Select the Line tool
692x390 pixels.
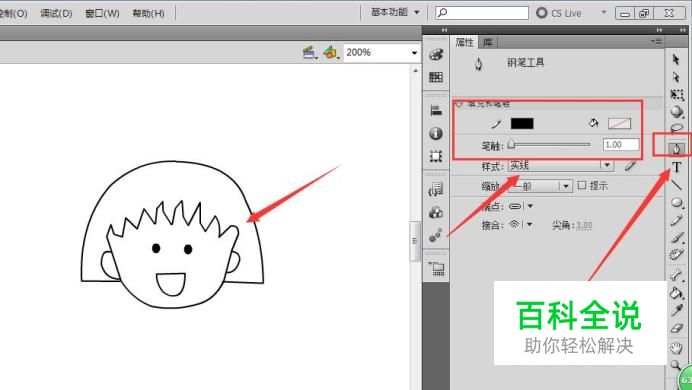[x=676, y=184]
